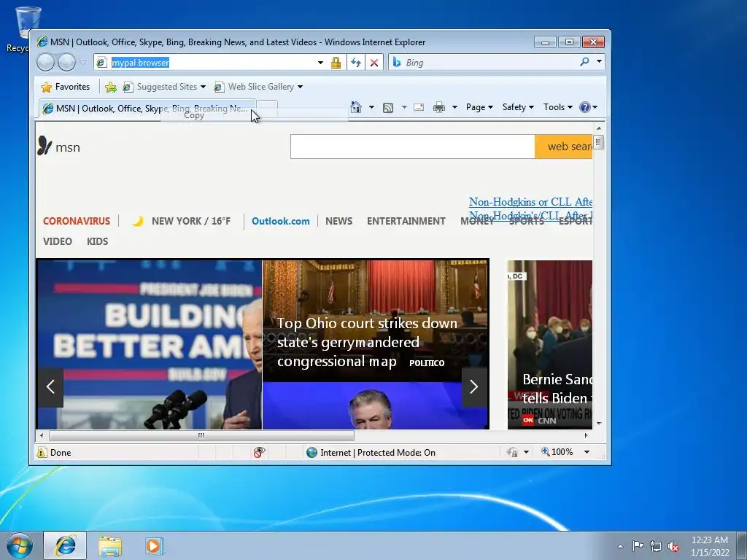Click the Internet Explorer taskbar icon

pyautogui.click(x=65, y=545)
